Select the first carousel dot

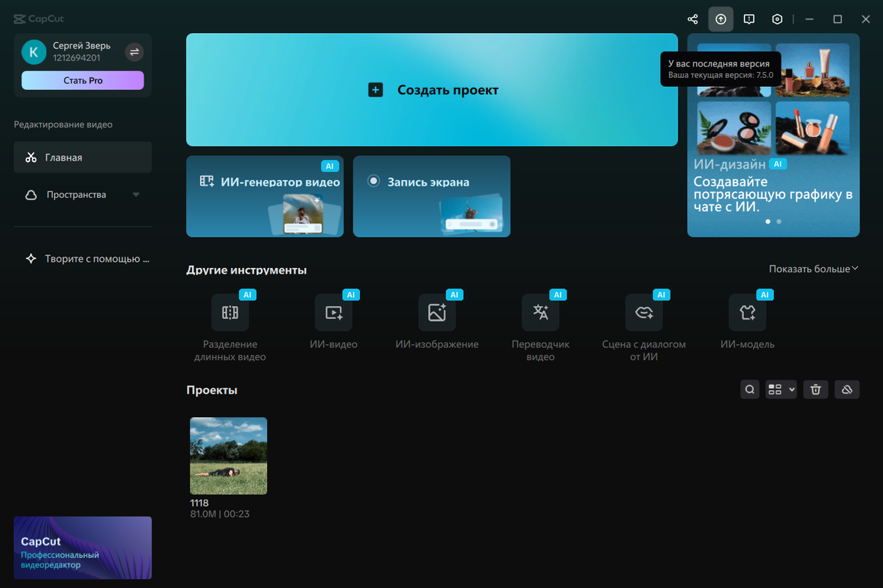[x=768, y=221]
